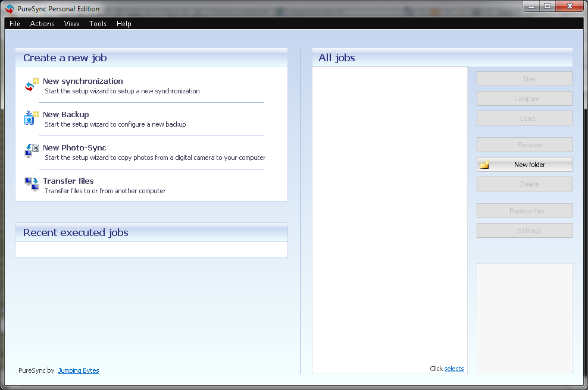Click the Delete button
588x390 pixels.
coord(524,184)
